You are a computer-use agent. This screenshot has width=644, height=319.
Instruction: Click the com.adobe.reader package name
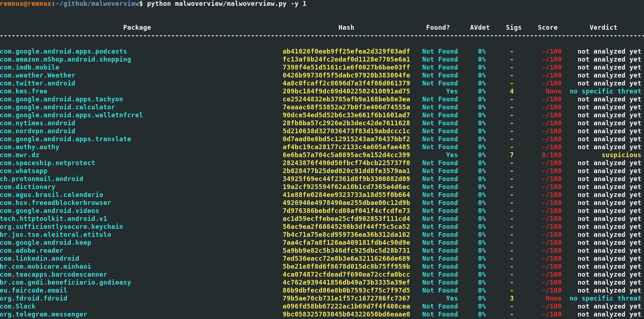point(32,251)
